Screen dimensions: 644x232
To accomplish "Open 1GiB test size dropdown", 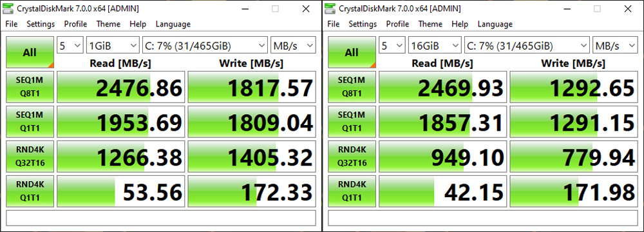I will click(113, 45).
